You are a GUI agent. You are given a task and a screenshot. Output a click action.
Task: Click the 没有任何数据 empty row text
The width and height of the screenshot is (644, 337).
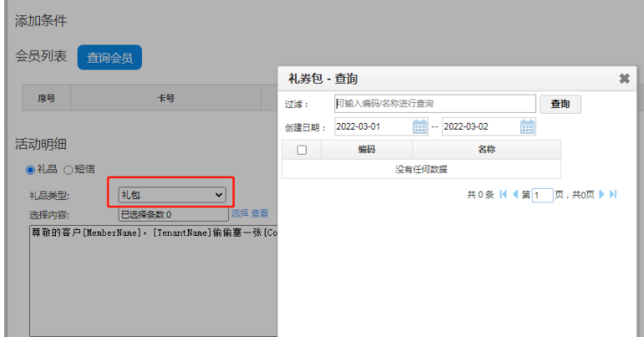[421, 169]
